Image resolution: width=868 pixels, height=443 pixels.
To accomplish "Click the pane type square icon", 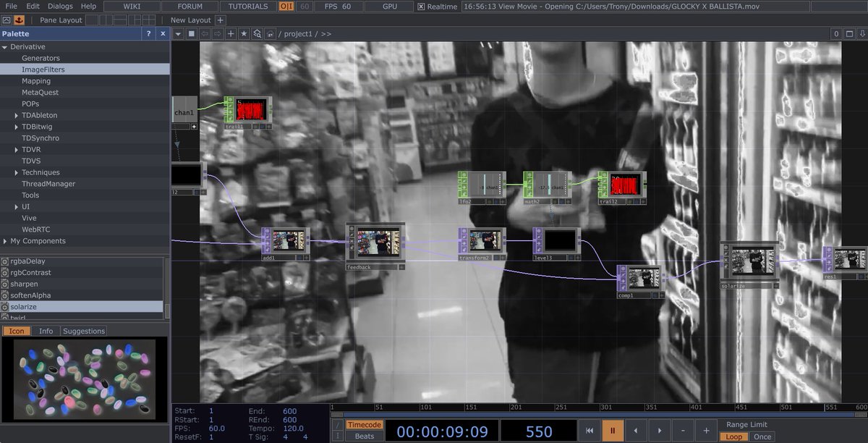I will [192, 34].
